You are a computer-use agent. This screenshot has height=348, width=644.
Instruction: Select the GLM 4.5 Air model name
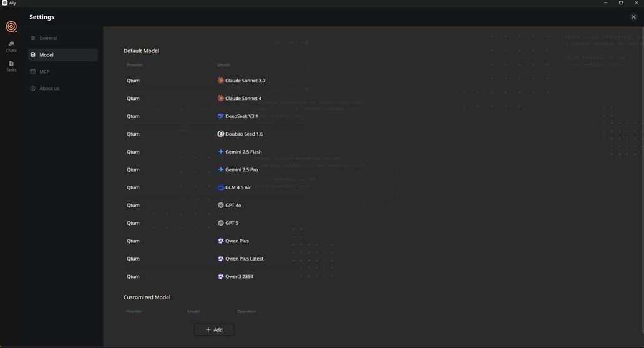tap(238, 187)
